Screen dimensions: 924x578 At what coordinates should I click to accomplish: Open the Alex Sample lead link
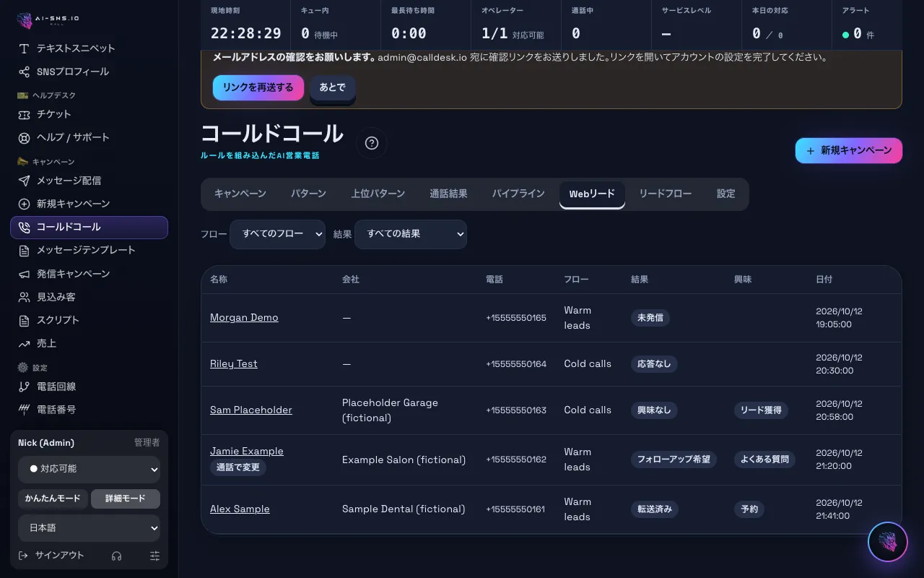tap(240, 509)
